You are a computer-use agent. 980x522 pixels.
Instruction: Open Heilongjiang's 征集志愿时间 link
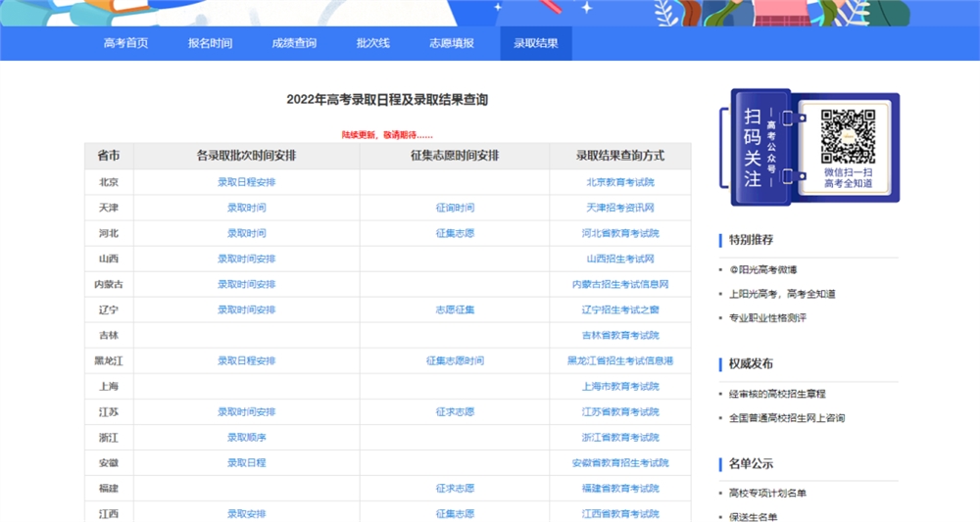click(455, 360)
